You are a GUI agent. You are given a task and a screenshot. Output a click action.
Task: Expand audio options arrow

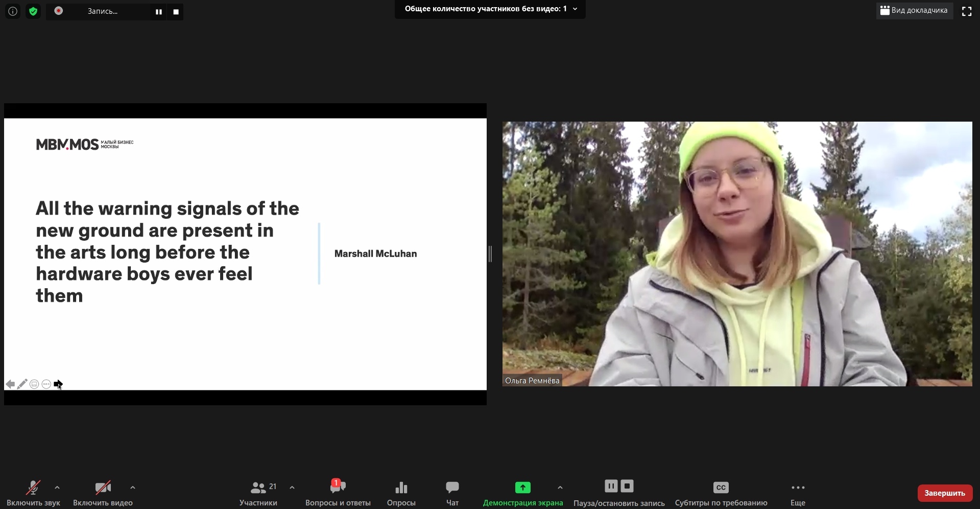pyautogui.click(x=57, y=488)
